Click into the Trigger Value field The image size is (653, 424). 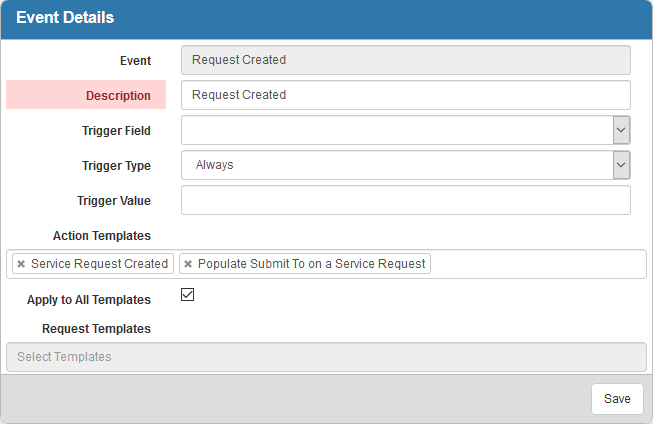[x=406, y=200]
